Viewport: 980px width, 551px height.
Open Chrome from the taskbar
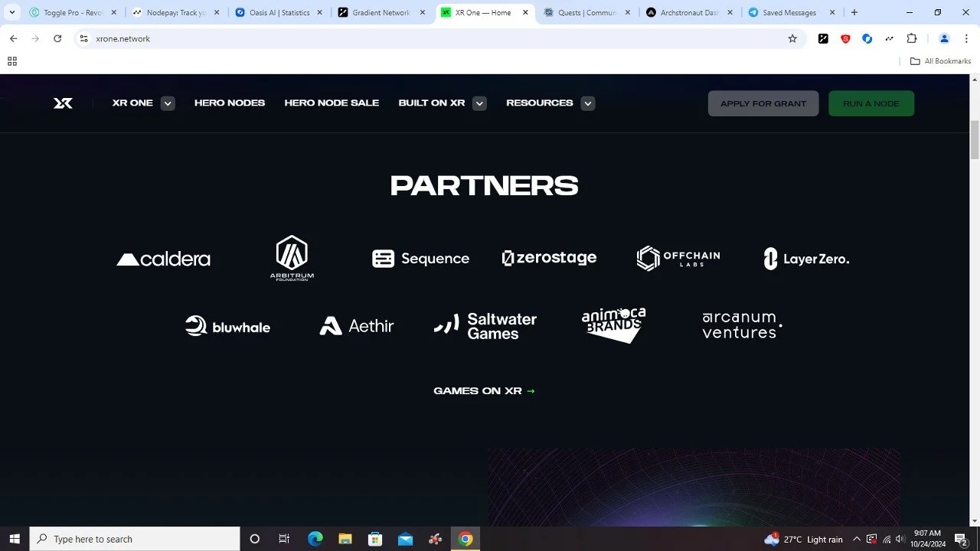(x=465, y=539)
